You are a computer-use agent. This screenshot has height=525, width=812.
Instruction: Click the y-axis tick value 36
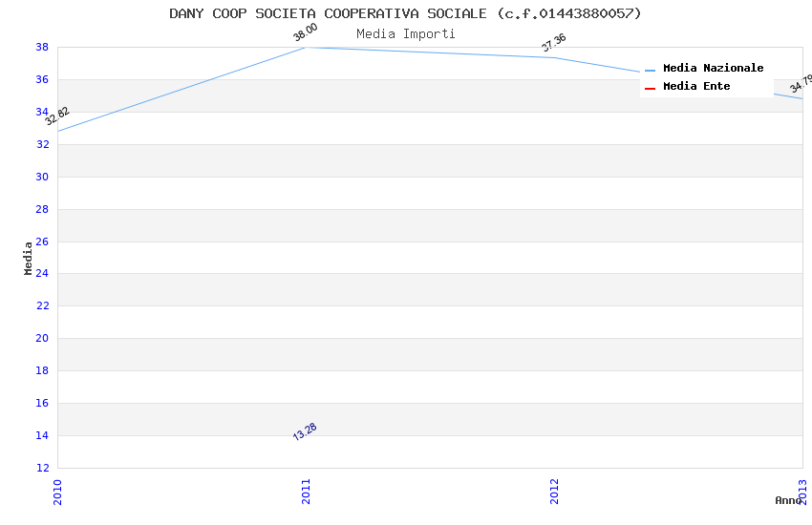tap(42, 79)
